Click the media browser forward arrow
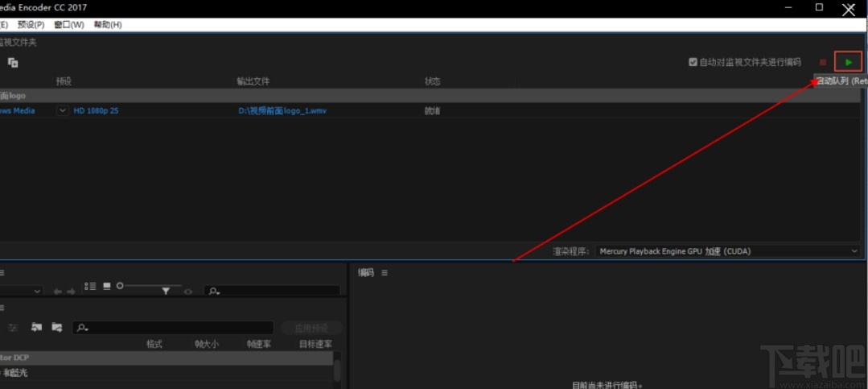This screenshot has width=868, height=389. pyautogui.click(x=71, y=292)
